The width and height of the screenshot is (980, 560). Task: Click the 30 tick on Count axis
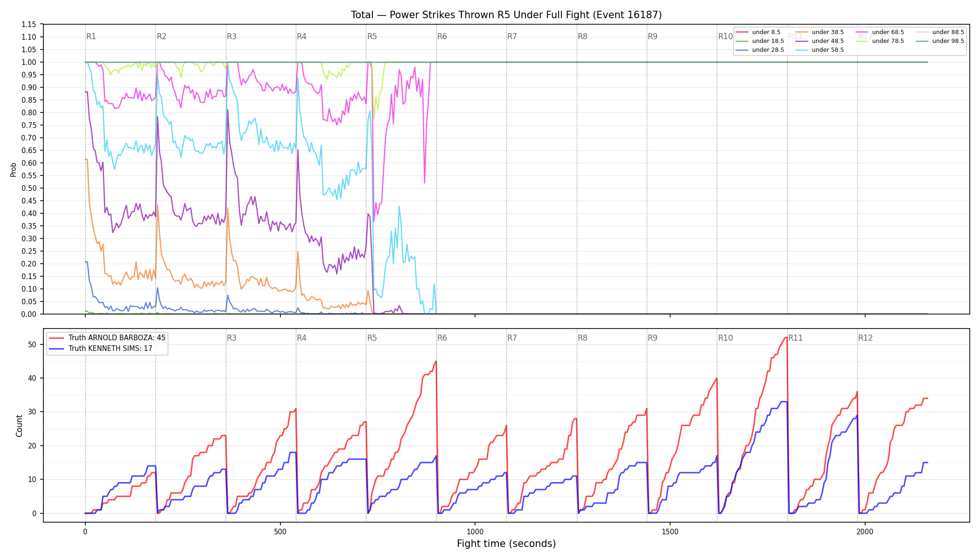[x=32, y=412]
